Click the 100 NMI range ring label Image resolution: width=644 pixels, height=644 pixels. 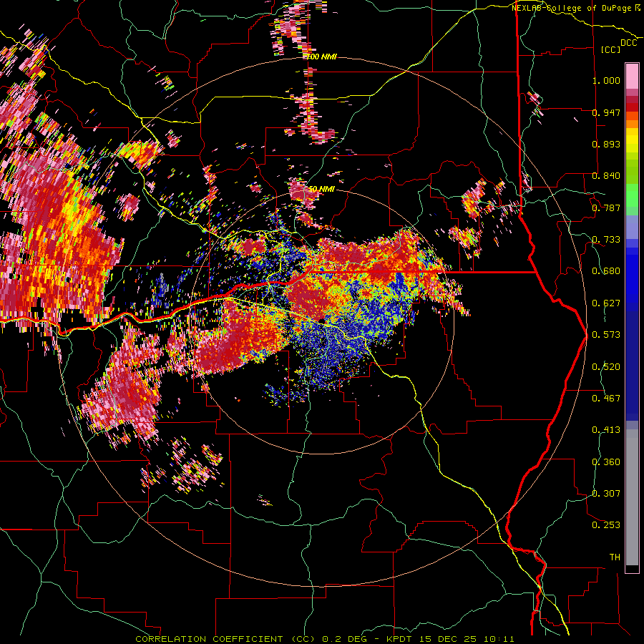tap(321, 57)
